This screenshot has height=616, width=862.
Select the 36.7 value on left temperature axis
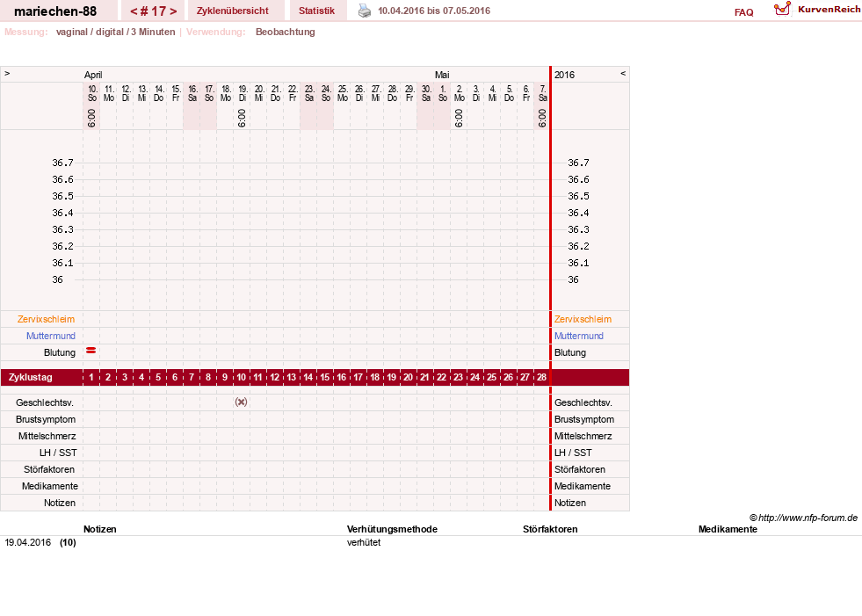pos(62,163)
